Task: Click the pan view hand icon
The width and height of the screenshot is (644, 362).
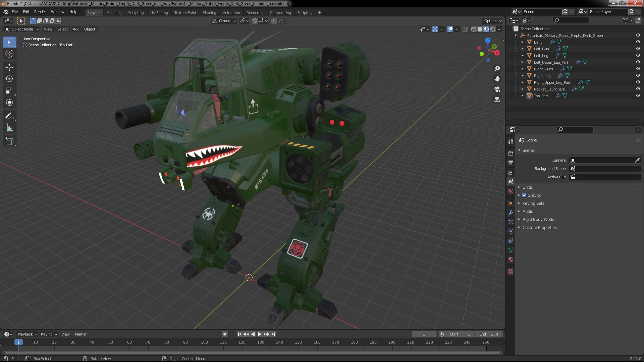Action: pos(497,79)
